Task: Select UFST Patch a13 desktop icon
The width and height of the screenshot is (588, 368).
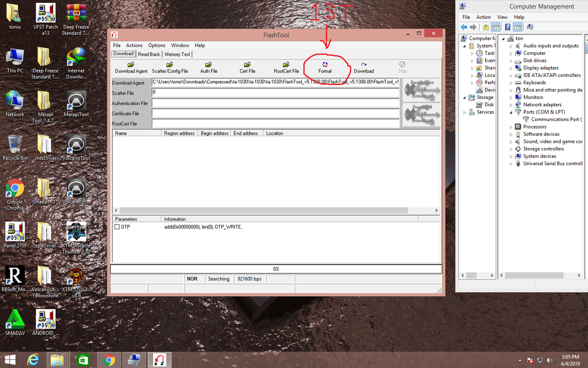Action: [x=45, y=19]
